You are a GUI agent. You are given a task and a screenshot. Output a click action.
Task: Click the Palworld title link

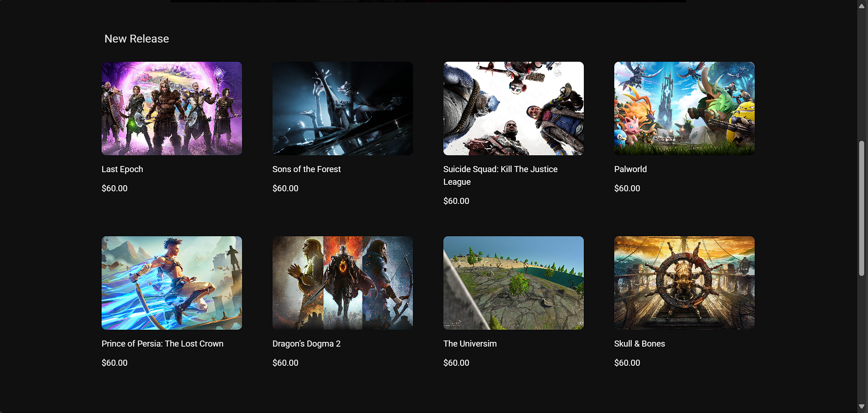(x=631, y=169)
